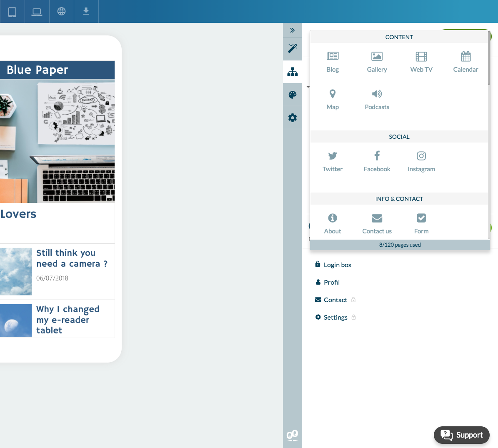Choose the Calendar section icon
498x448 pixels.
[465, 62]
